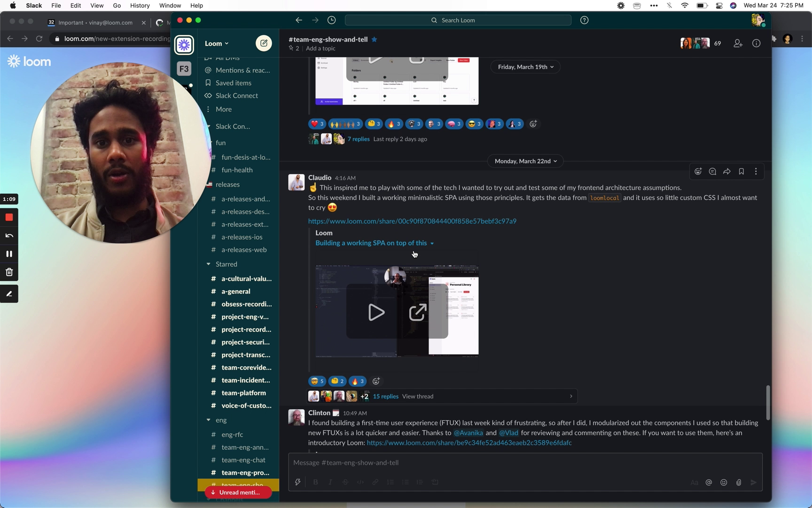Click the Search Loom field

click(x=458, y=20)
